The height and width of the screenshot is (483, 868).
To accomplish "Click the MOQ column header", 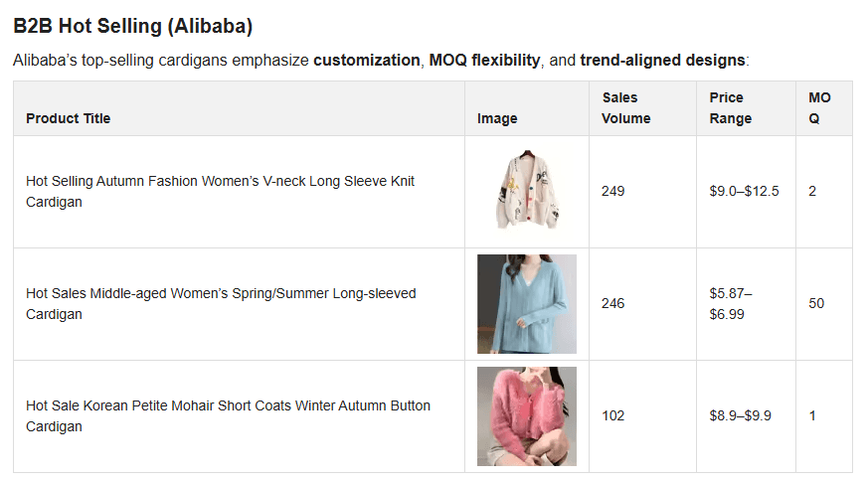I will click(x=819, y=107).
